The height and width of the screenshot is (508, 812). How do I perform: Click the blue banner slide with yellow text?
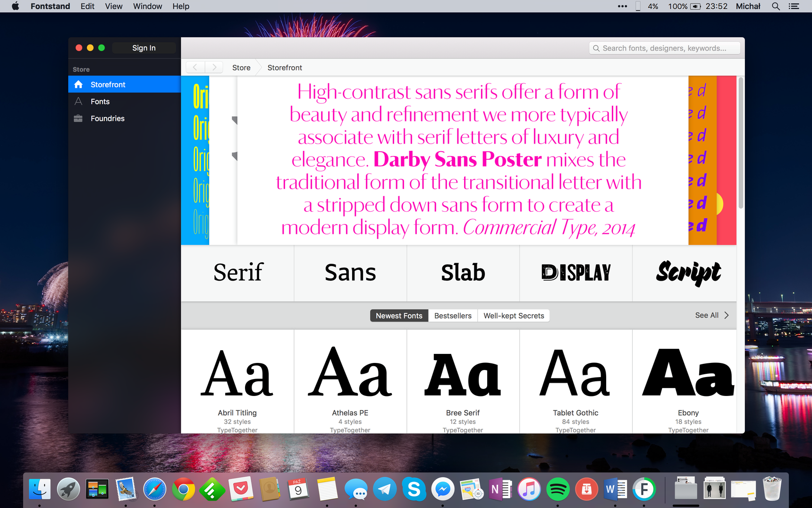point(195,160)
